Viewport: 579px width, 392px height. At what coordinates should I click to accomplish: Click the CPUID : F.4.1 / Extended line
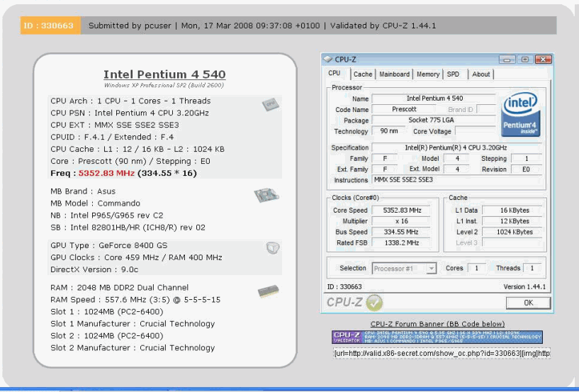pyautogui.click(x=112, y=137)
